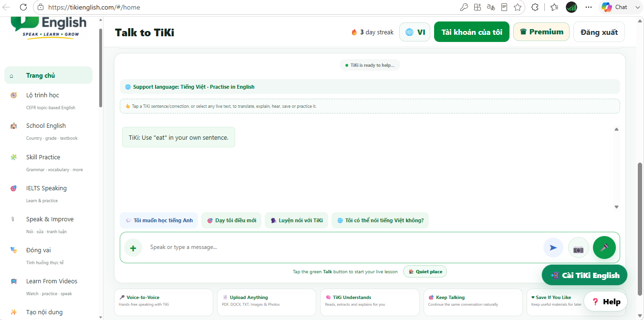Open the TiKi Understands feature card
The width and height of the screenshot is (644, 320).
click(370, 302)
